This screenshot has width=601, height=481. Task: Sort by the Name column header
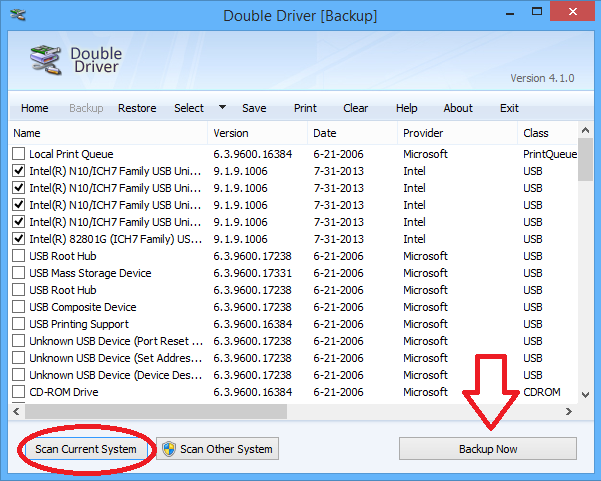pos(108,133)
